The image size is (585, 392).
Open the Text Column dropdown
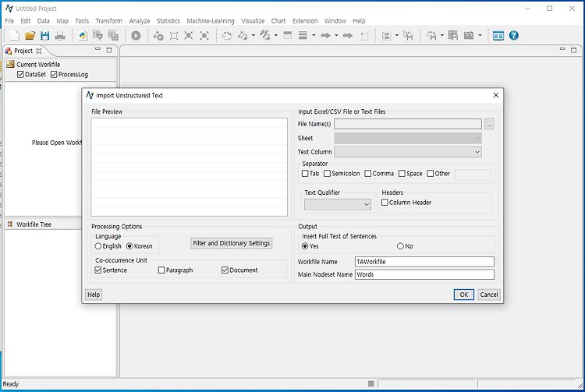pos(408,152)
